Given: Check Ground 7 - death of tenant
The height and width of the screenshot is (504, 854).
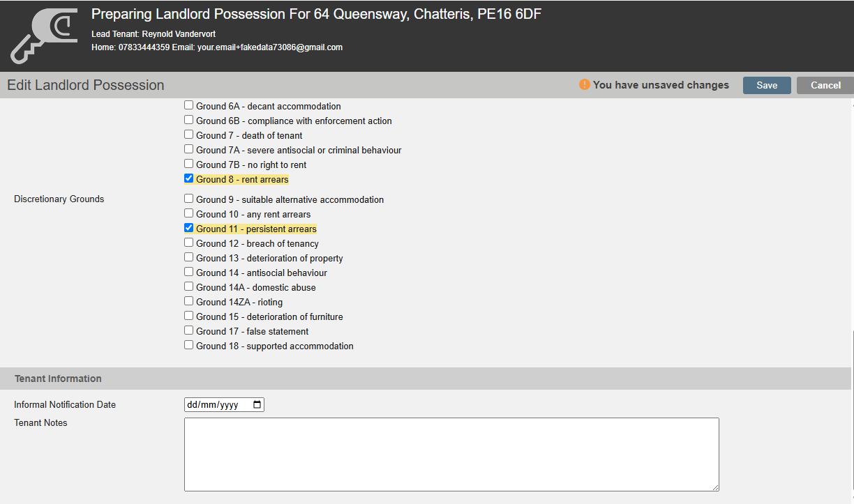Looking at the screenshot, I should click(188, 135).
